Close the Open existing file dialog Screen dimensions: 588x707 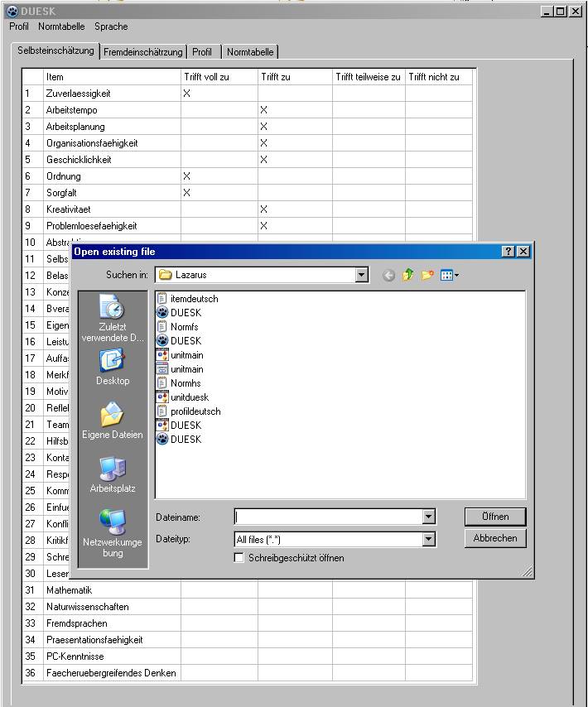click(523, 252)
